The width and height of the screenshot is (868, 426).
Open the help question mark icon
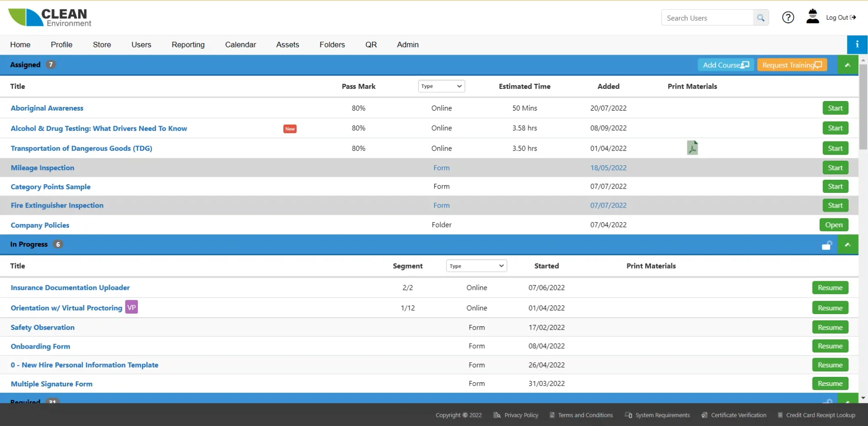point(787,17)
